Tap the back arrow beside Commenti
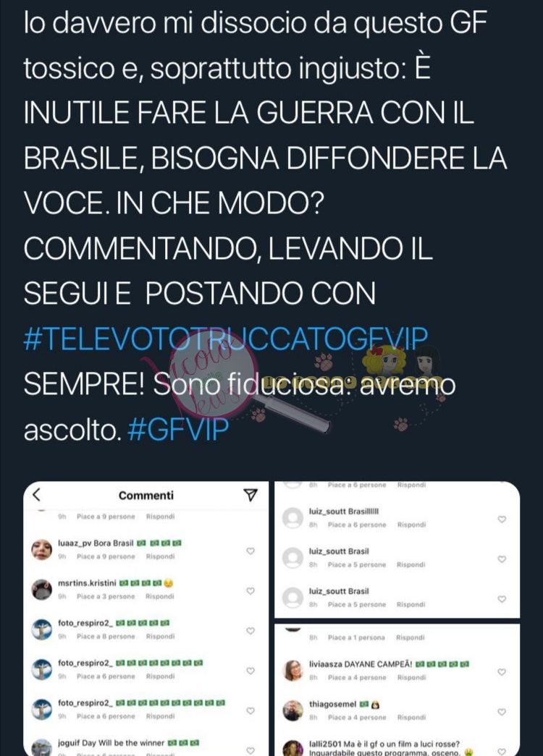 tap(36, 495)
